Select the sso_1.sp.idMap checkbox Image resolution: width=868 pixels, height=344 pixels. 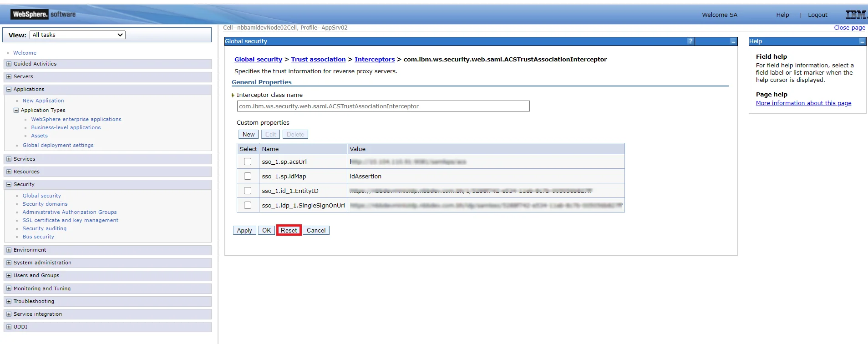248,176
